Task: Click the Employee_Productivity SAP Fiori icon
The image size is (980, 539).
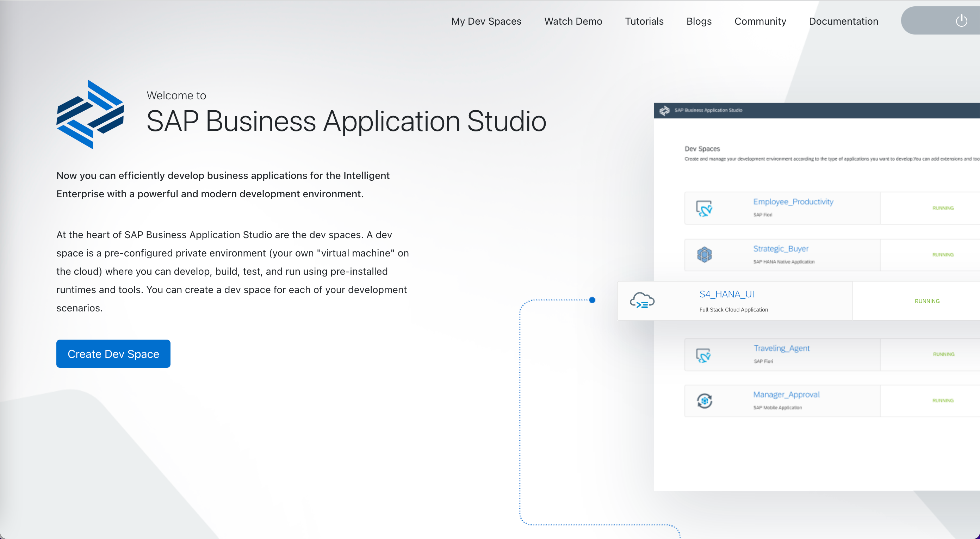Action: point(704,209)
